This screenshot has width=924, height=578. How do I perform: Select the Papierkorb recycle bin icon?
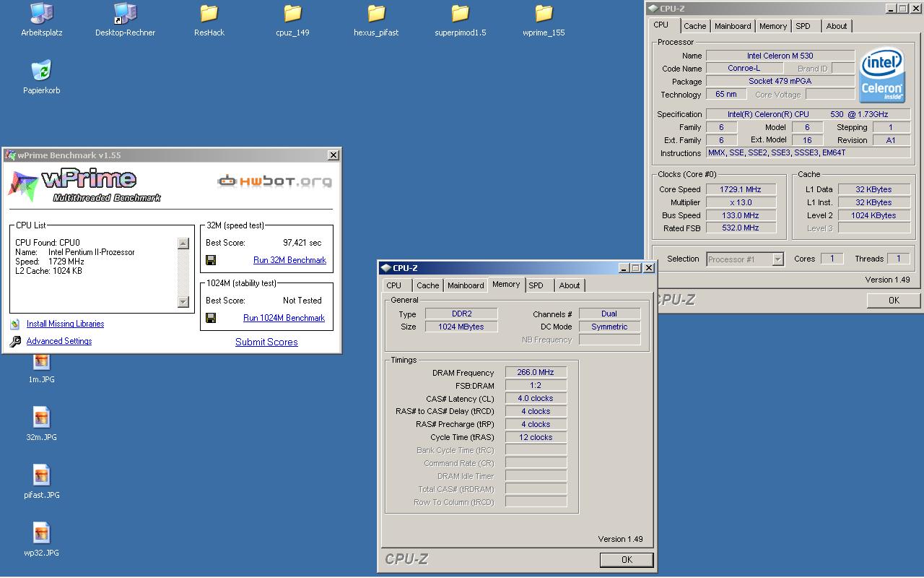tap(41, 71)
